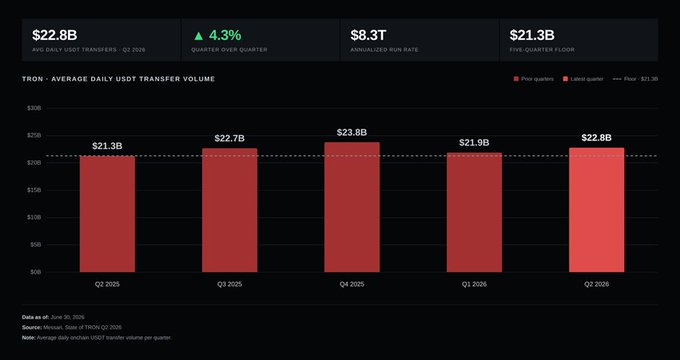The height and width of the screenshot is (360, 680).
Task: Click the chart title 'TRON · Average Daily USDT Transfer Volume'
Action: (x=118, y=79)
